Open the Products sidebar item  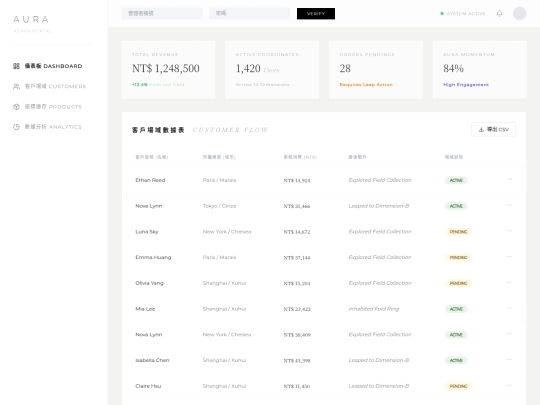click(x=48, y=106)
